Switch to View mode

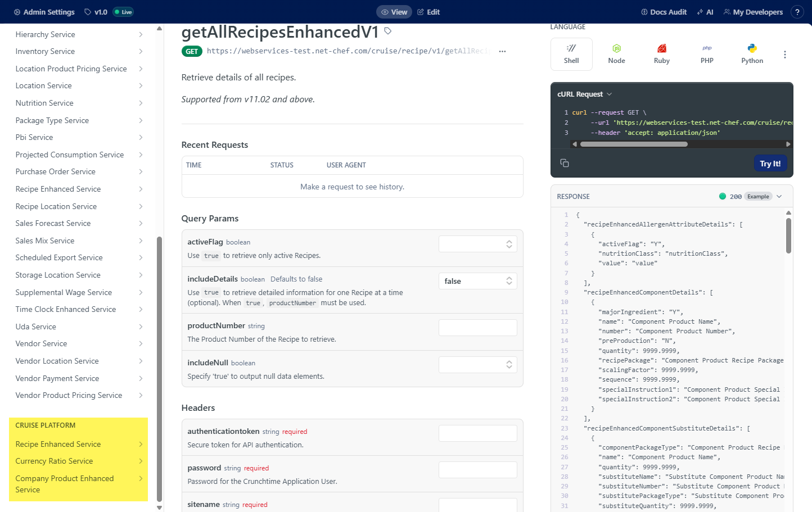[394, 12]
